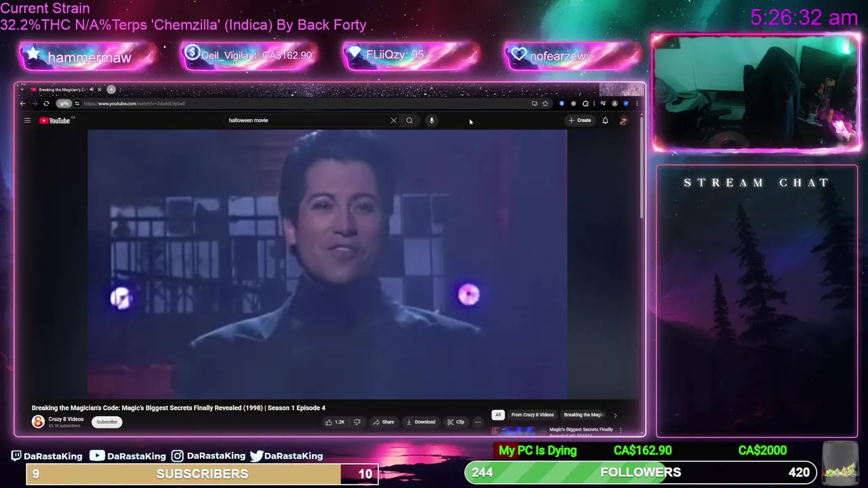Viewport: 868px width, 488px height.
Task: Click the Twitch DaRastaKing handle
Action: coord(47,455)
